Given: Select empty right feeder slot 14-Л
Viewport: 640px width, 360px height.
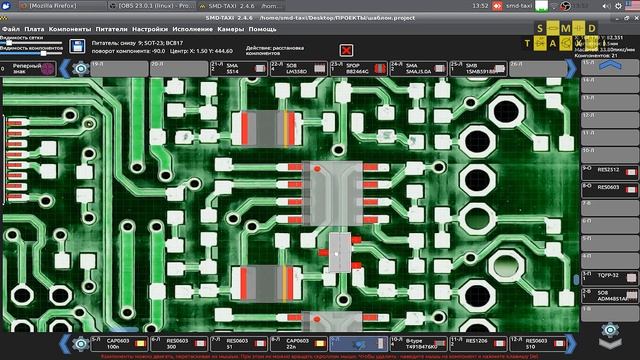Looking at the screenshot, I should click(610, 85).
